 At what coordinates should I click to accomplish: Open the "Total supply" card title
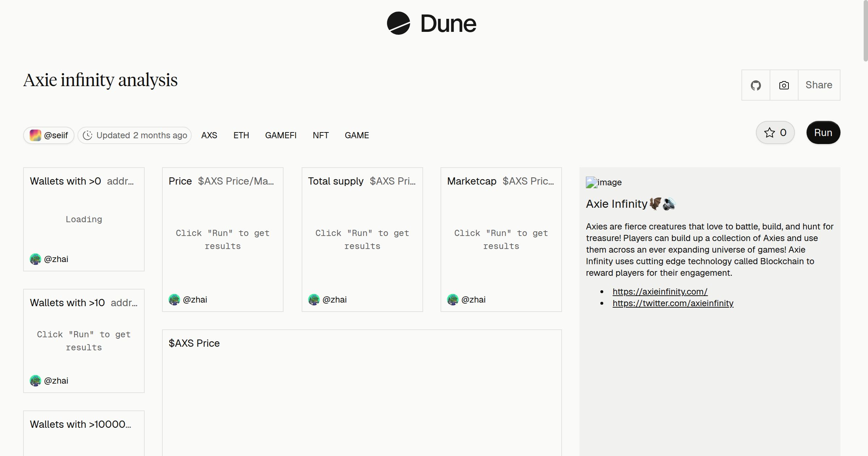point(336,181)
